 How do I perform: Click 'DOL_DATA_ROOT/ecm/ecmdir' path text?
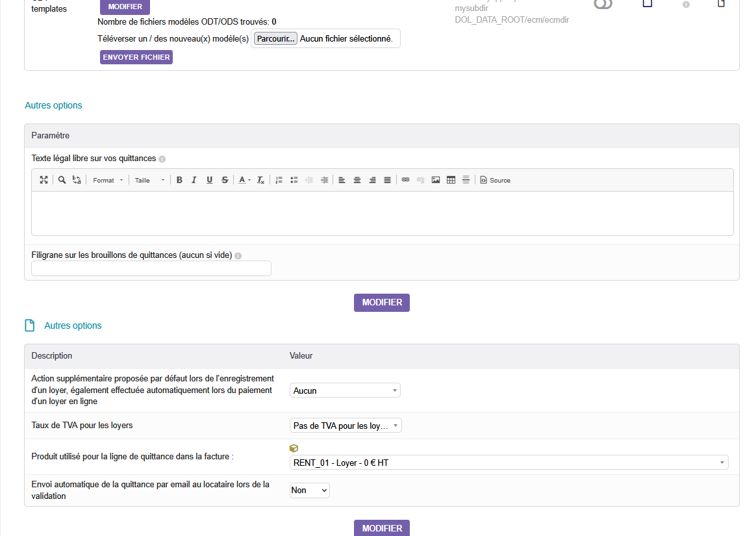coord(512,19)
